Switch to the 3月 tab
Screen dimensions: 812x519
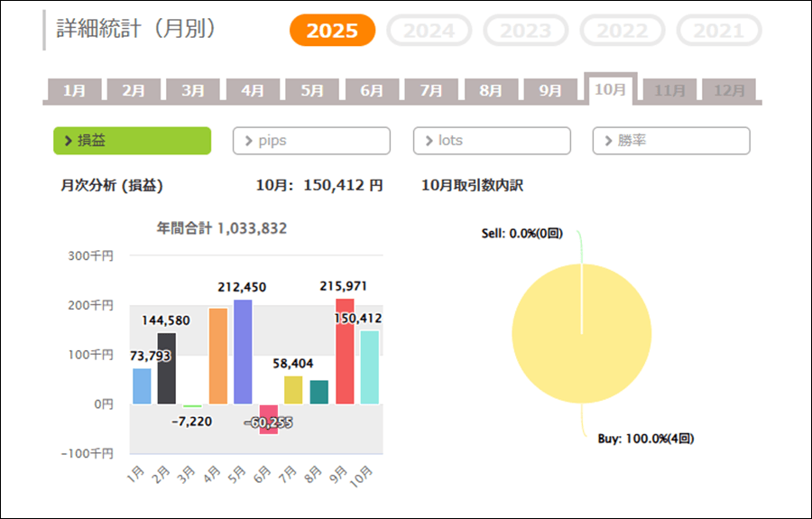193,90
